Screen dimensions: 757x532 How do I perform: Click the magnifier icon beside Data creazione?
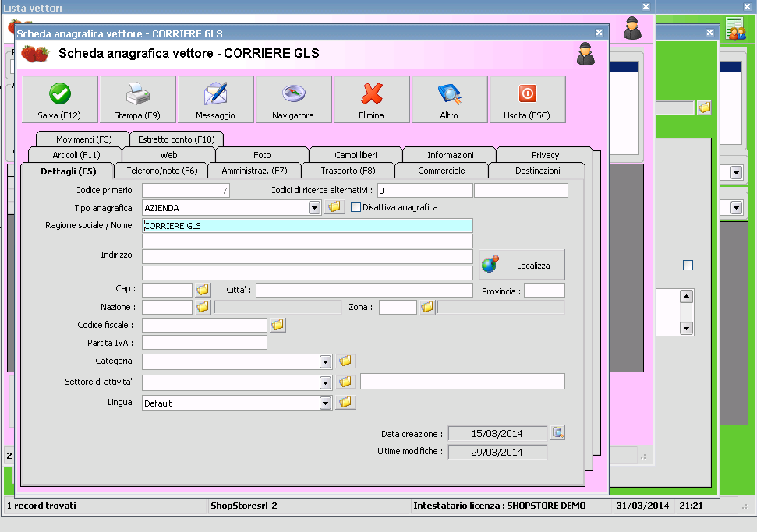click(x=558, y=432)
